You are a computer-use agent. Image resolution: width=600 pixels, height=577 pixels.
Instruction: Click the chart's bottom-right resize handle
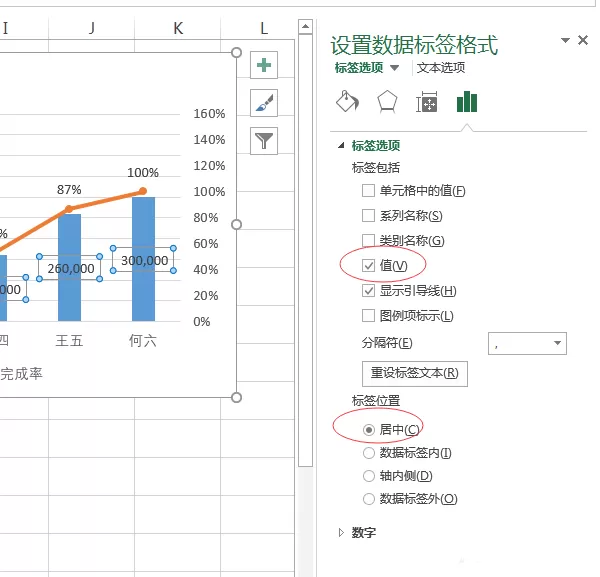[x=236, y=398]
